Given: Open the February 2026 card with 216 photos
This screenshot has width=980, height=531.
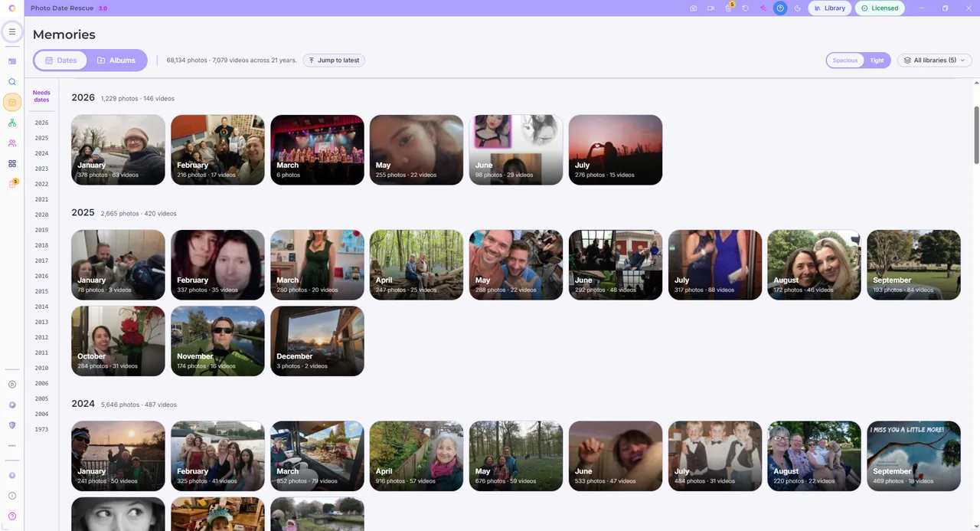Looking at the screenshot, I should [217, 149].
